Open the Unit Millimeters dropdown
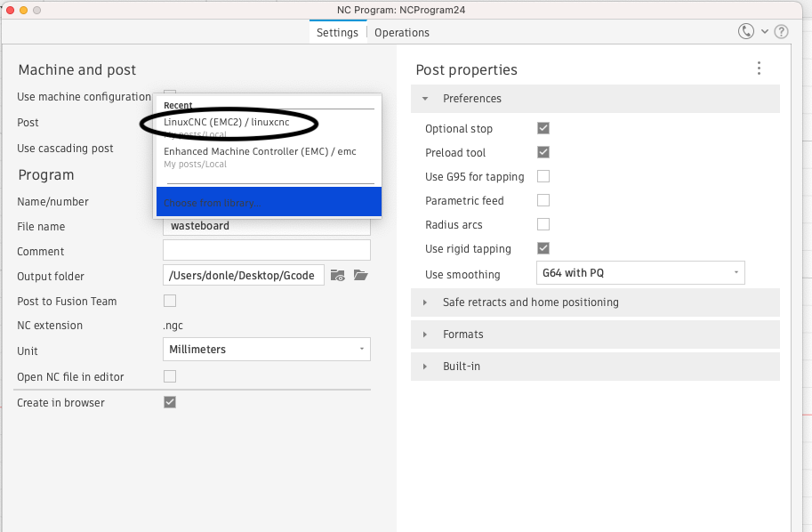Screen dimensions: 812x532 click(x=267, y=349)
